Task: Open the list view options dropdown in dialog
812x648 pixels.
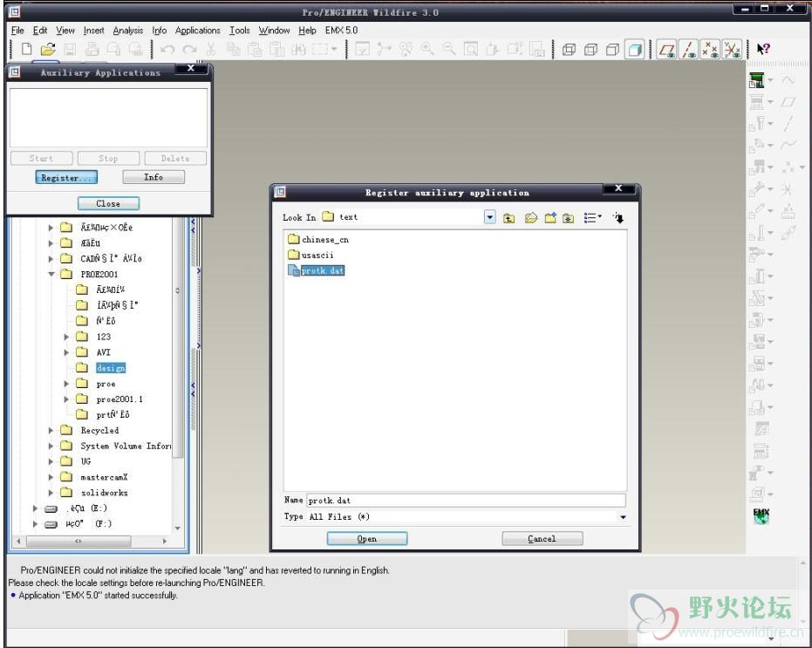Action: 593,218
